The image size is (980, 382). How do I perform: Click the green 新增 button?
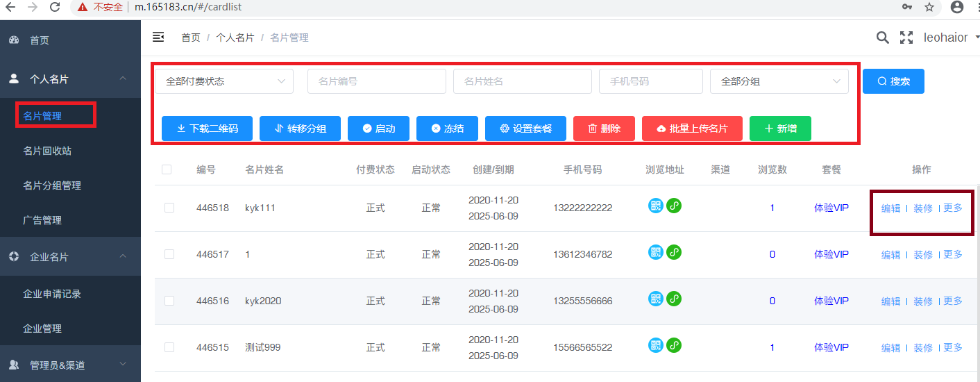point(780,128)
